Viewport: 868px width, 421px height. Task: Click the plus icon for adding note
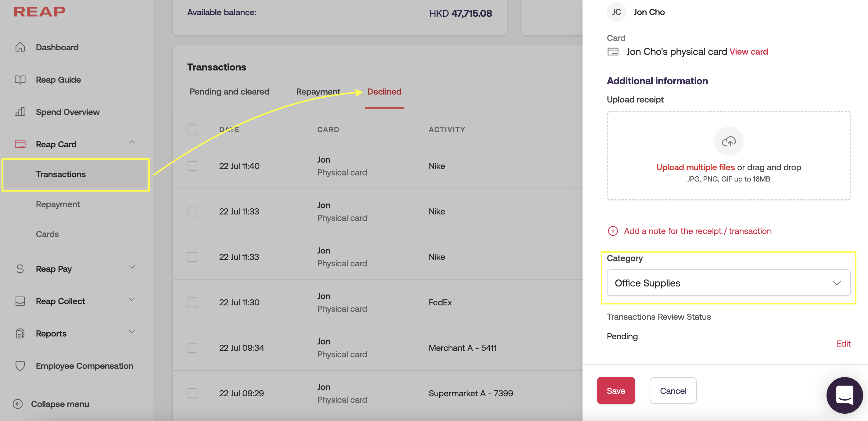click(x=613, y=231)
